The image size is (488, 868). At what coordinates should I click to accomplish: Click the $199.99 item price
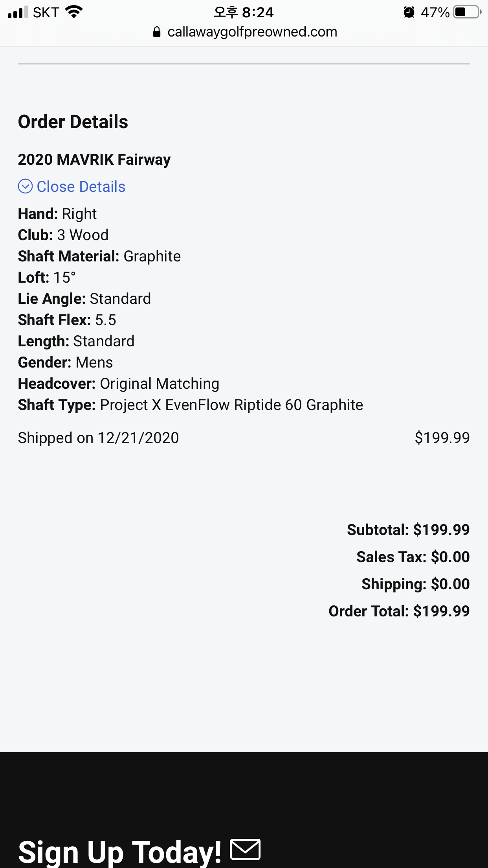(442, 438)
